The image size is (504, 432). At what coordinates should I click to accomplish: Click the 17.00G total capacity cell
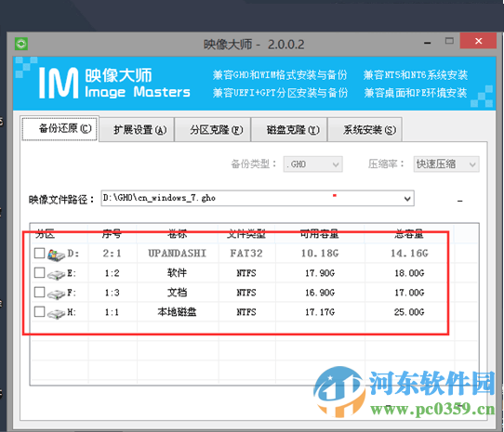(409, 293)
